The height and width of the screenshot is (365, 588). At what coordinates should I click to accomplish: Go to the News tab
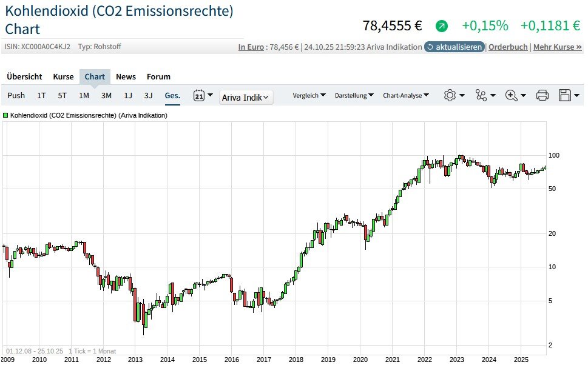point(126,76)
